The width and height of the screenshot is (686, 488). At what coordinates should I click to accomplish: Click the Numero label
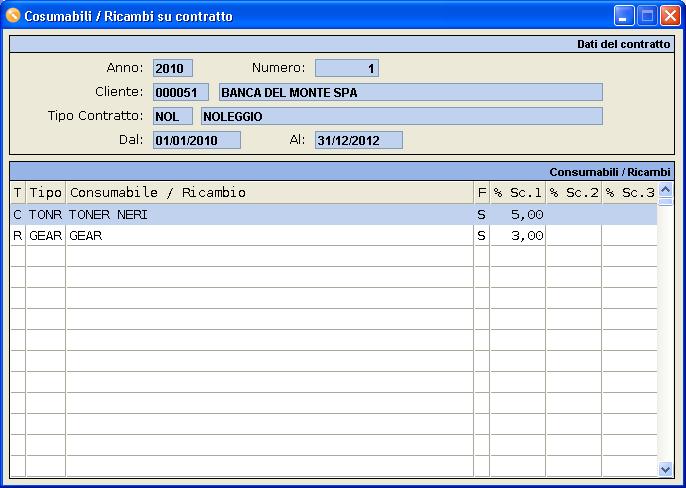tap(278, 68)
